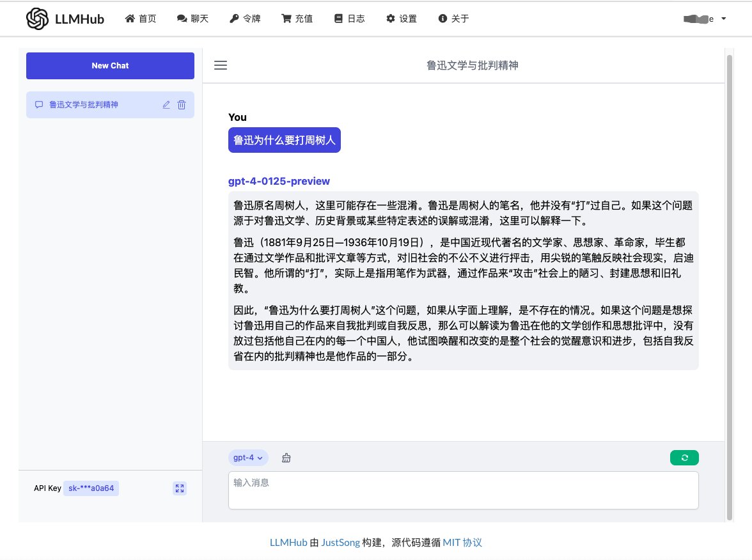Click the reply paragraph starting 因此
The height and width of the screenshot is (560, 752).
[463, 333]
